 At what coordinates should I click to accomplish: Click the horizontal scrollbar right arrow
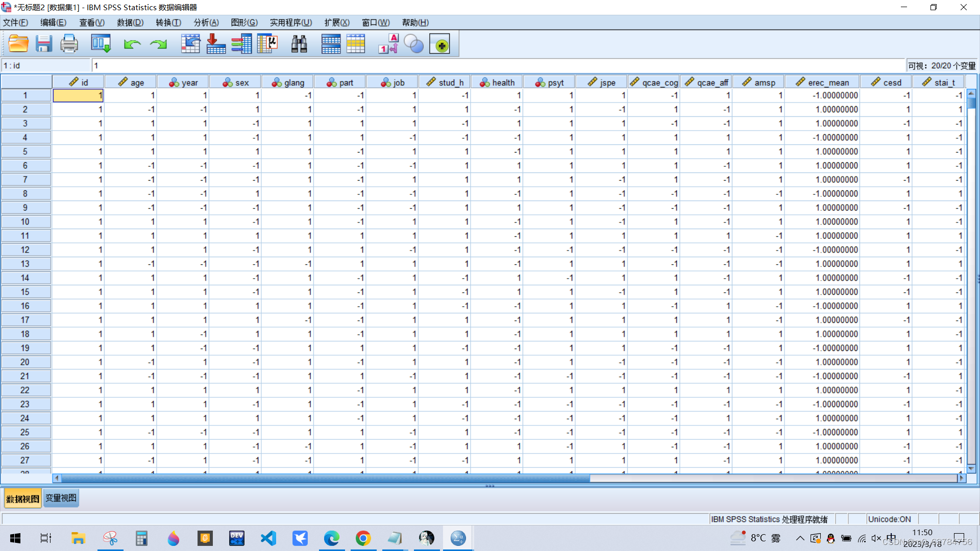coord(962,478)
